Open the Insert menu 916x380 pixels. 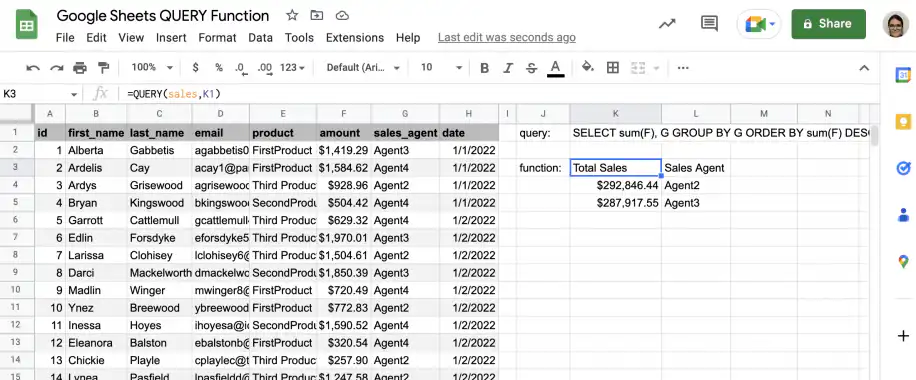(171, 37)
